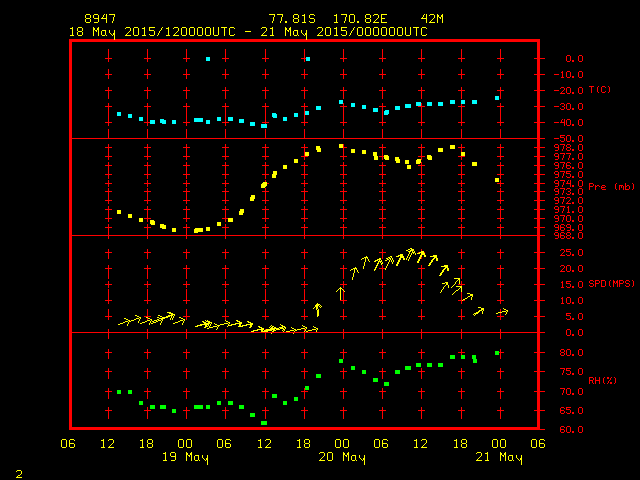This screenshot has height=480, width=640.
Task: Click the "75.0" humidity scale value
Action: pos(571,372)
